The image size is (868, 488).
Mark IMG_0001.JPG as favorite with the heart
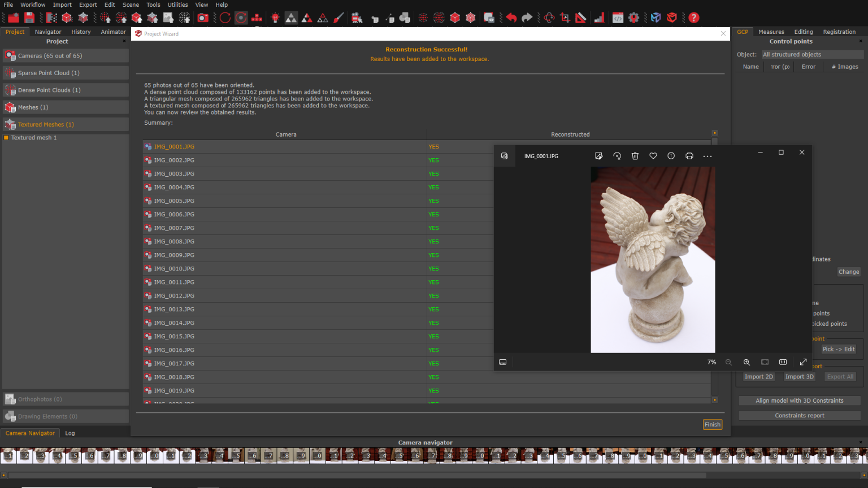pyautogui.click(x=653, y=156)
